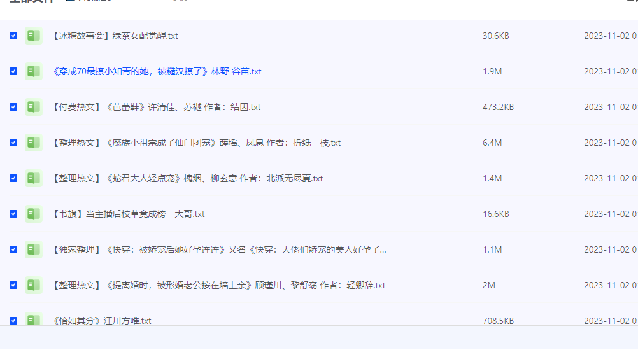Uncheck the 《快穿：被娇宠后她好孕连连》 row checkbox

(x=13, y=250)
